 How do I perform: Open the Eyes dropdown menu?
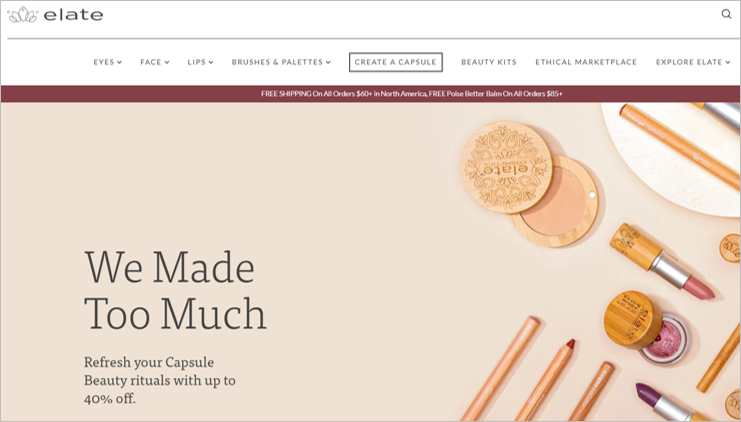[x=107, y=62]
